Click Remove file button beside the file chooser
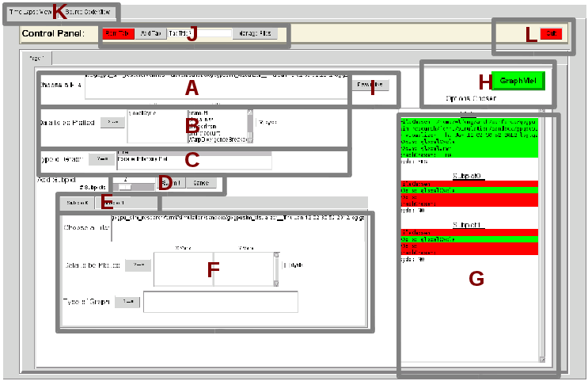588x381 pixels. click(x=370, y=84)
